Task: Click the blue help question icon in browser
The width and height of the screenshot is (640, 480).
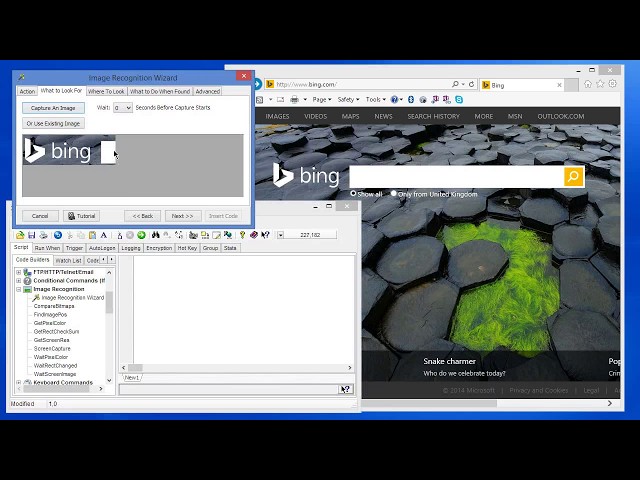Action: [x=394, y=100]
